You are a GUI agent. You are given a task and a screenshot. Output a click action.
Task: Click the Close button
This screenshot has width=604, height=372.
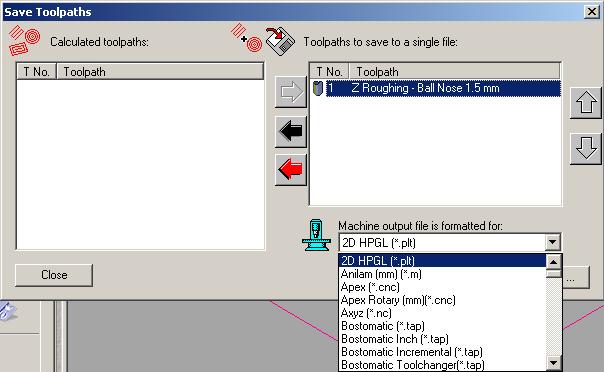(54, 275)
